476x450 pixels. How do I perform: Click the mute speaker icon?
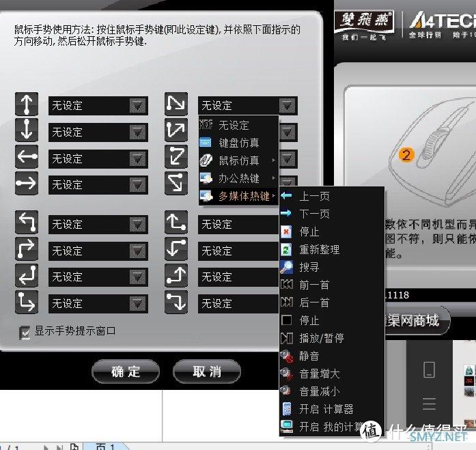[x=287, y=356]
